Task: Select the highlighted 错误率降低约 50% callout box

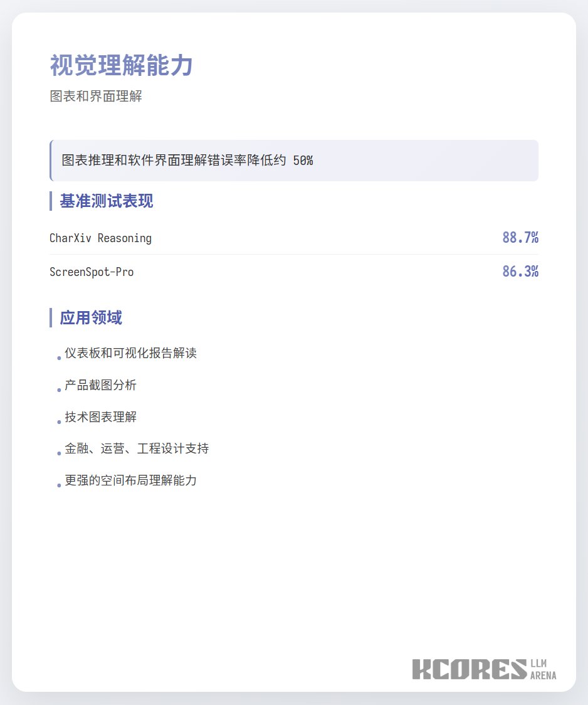Action: point(294,161)
